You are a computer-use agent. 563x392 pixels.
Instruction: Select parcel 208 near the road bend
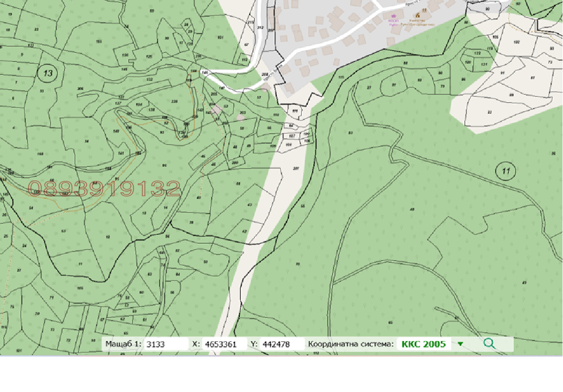point(265,74)
